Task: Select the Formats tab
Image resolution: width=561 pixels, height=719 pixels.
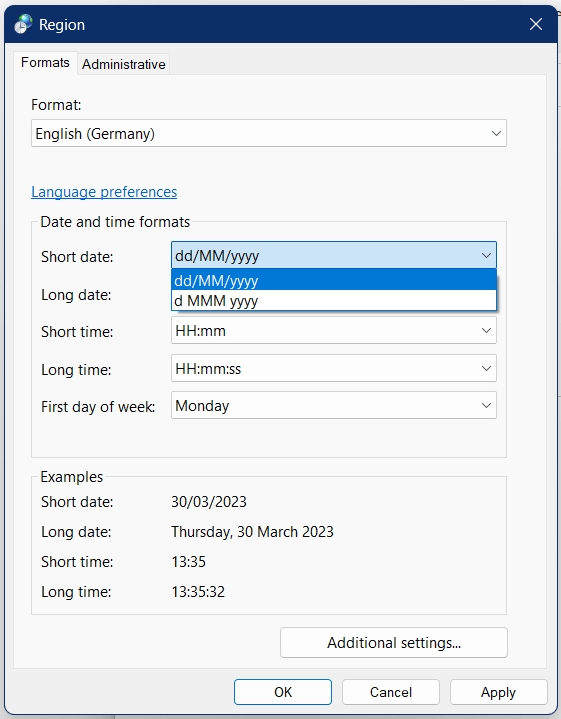Action: pos(45,62)
